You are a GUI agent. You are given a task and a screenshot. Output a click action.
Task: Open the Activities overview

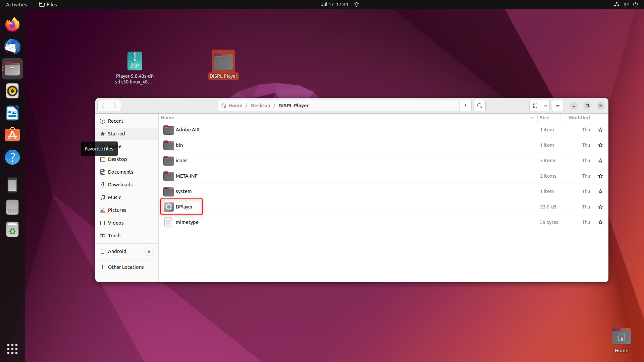coord(16,4)
